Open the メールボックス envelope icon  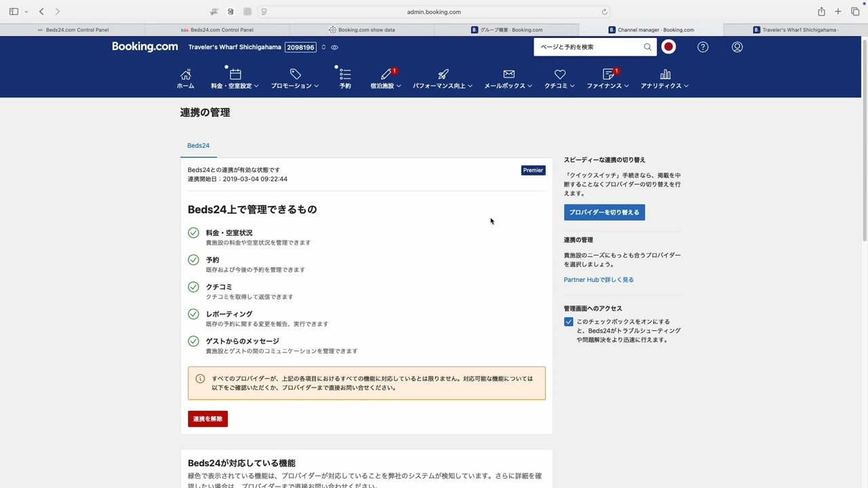pos(509,74)
